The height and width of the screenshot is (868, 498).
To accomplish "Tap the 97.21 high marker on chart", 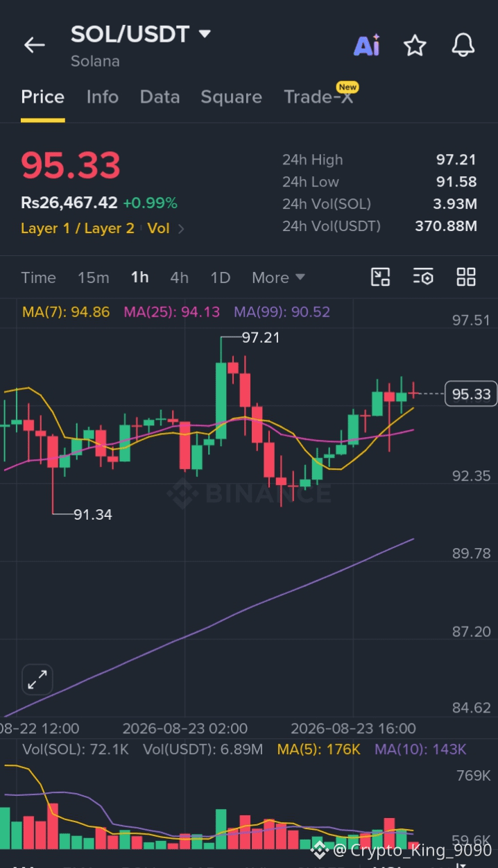I will [260, 337].
